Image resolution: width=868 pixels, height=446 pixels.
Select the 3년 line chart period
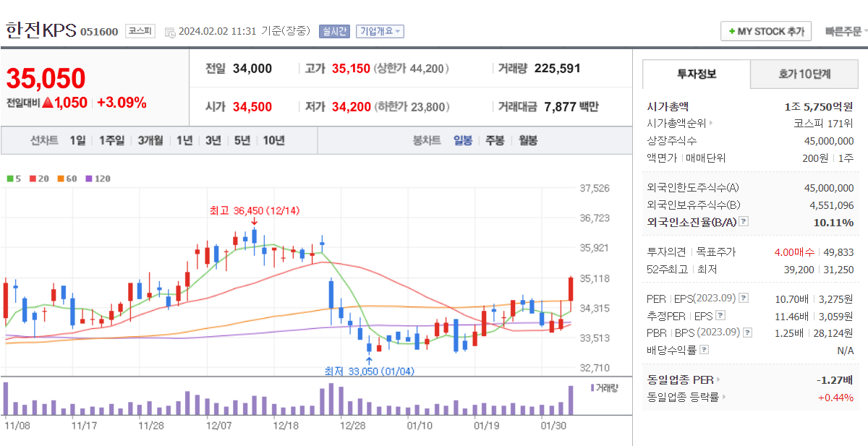coord(213,140)
